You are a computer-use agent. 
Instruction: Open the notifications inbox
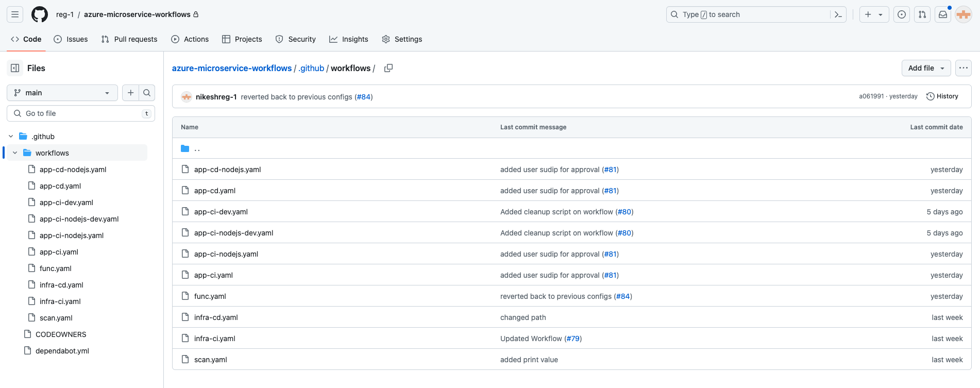click(x=943, y=14)
